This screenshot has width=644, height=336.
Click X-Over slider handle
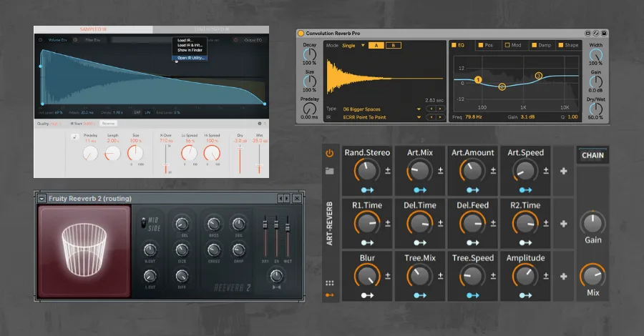(x=165, y=166)
